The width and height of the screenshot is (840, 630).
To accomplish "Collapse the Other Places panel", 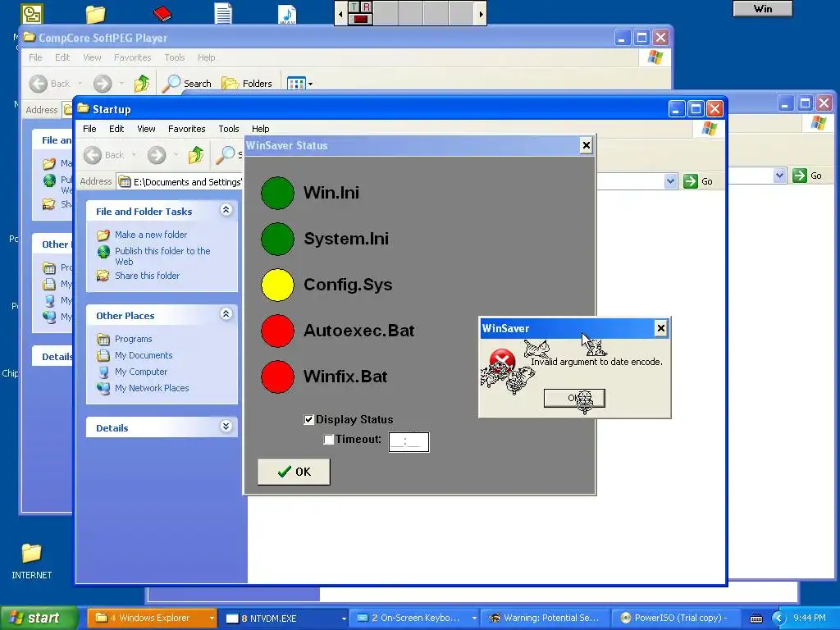I will click(226, 314).
